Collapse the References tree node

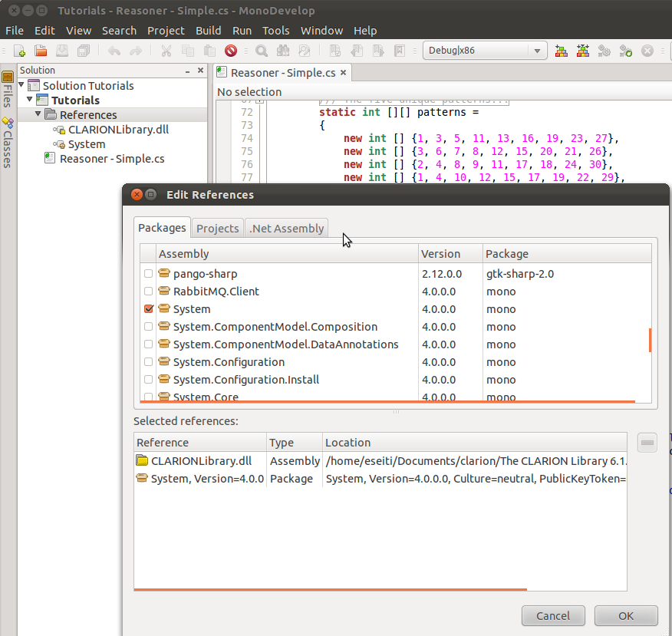[38, 114]
